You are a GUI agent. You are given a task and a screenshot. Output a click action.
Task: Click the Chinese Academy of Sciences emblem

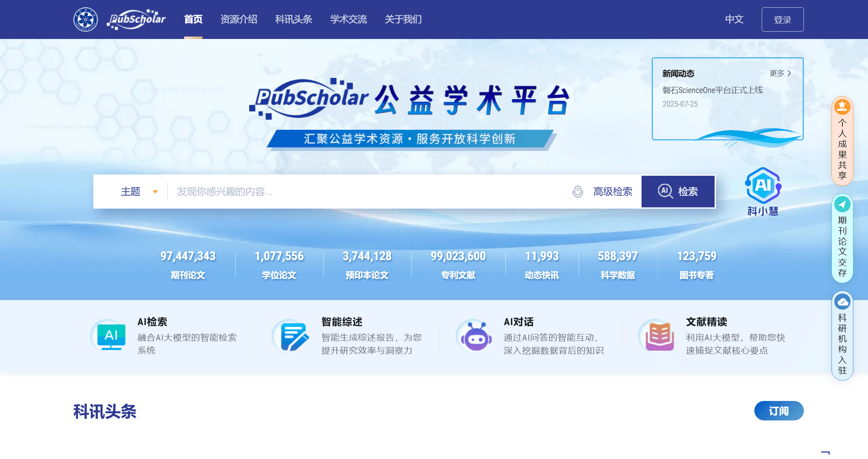85,18
